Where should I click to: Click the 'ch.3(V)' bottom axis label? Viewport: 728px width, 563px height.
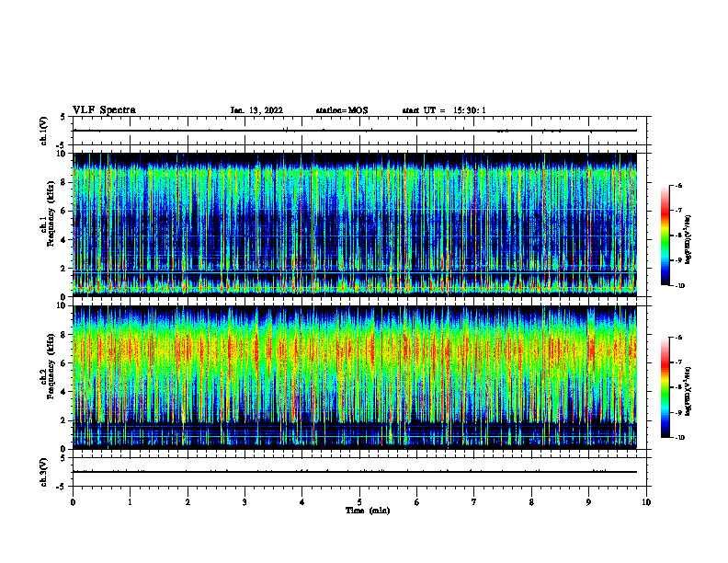[44, 472]
